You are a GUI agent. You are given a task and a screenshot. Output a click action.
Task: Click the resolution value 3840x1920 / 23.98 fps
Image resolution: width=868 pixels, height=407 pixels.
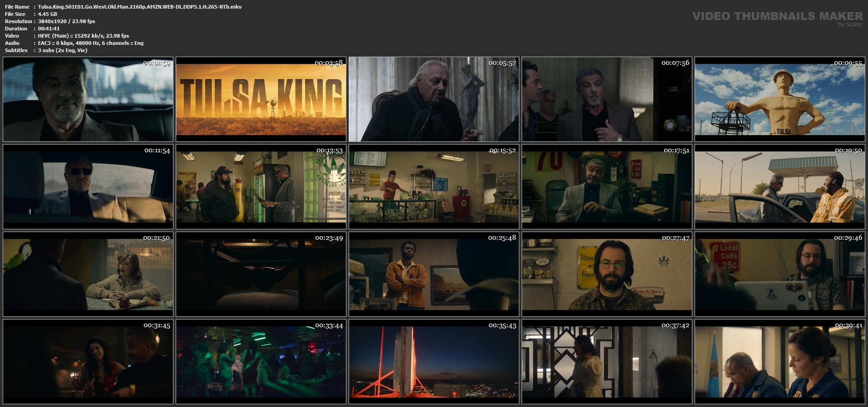click(67, 21)
